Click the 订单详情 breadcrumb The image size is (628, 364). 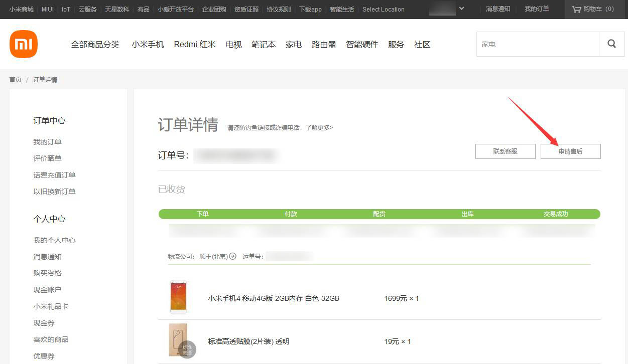tap(45, 80)
